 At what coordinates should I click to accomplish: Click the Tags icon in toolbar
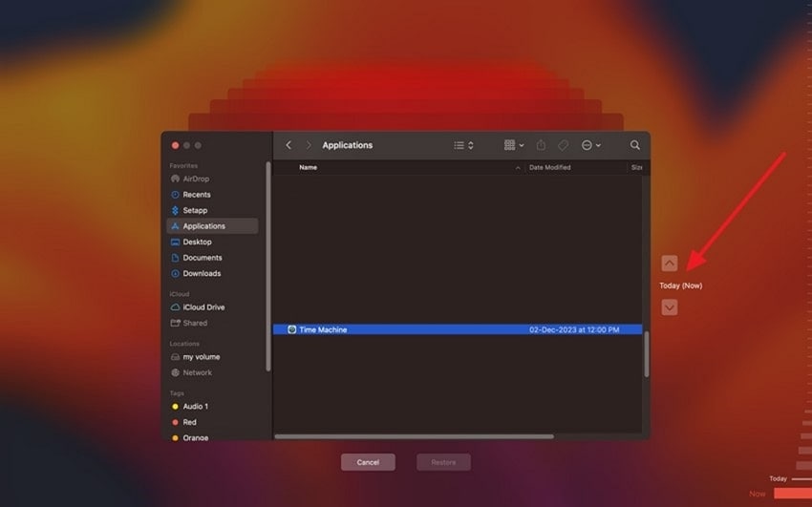click(563, 145)
